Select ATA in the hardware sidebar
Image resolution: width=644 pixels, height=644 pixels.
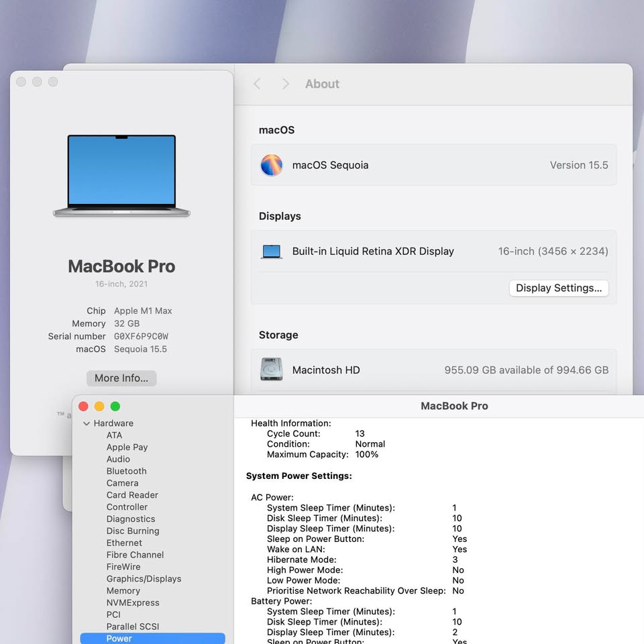point(114,435)
